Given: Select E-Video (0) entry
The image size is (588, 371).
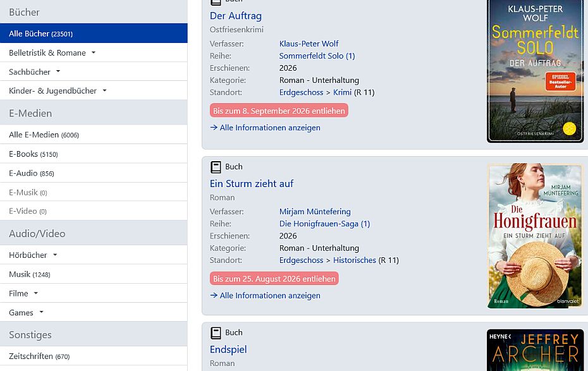Looking at the screenshot, I should pos(94,211).
